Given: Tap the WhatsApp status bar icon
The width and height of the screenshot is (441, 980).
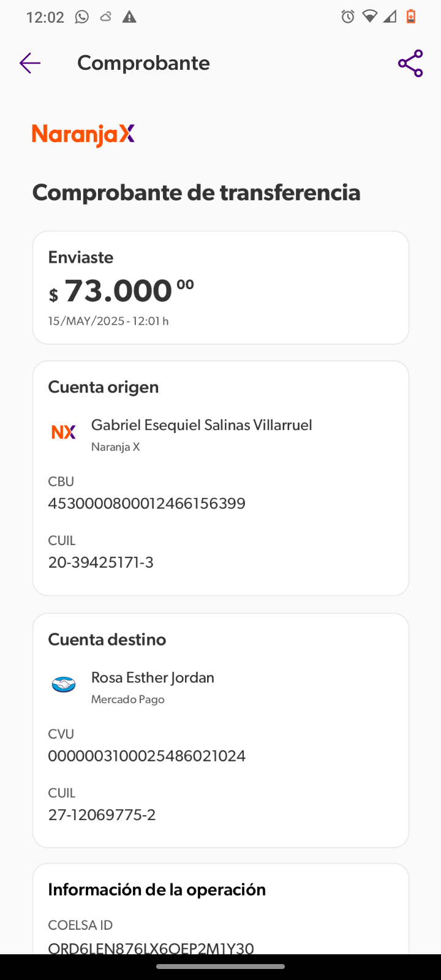Looking at the screenshot, I should pos(82,17).
